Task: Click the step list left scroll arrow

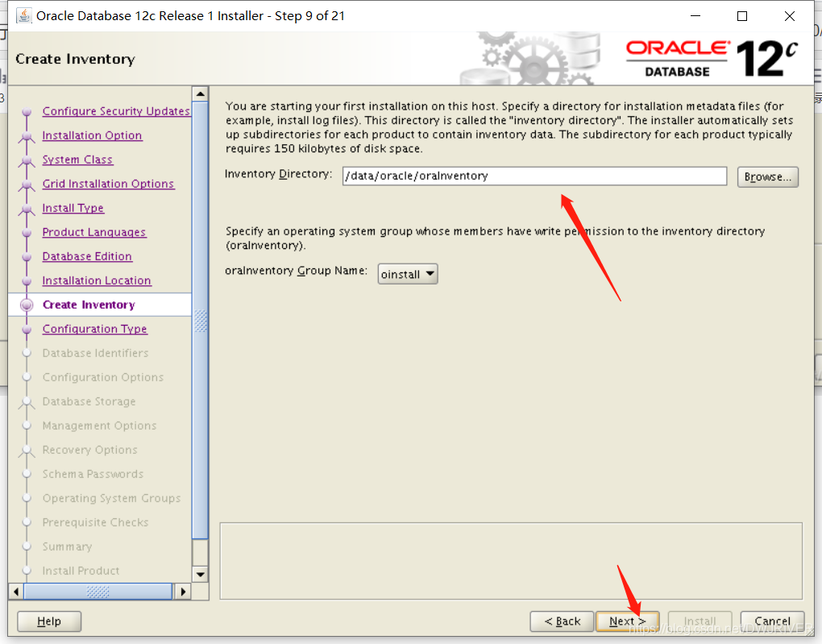Action: (x=16, y=592)
